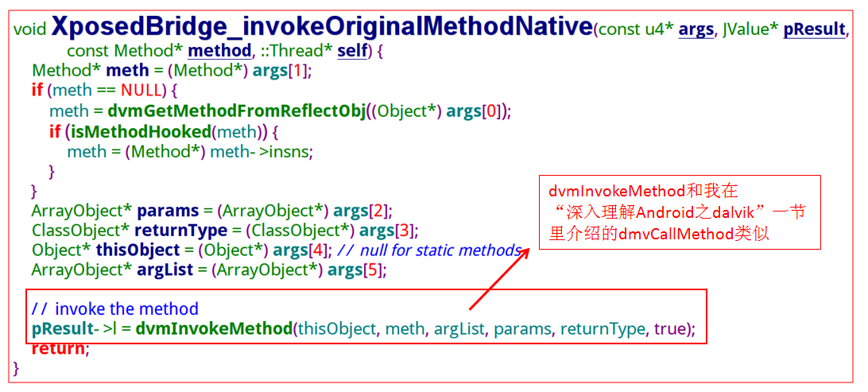This screenshot has height=392, width=868.
Task: Click the NULL keyword in the if condition
Action: [141, 91]
